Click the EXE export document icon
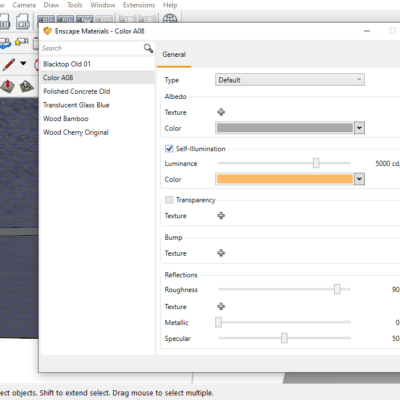Viewport: 400px width, 400px height. pos(5,21)
